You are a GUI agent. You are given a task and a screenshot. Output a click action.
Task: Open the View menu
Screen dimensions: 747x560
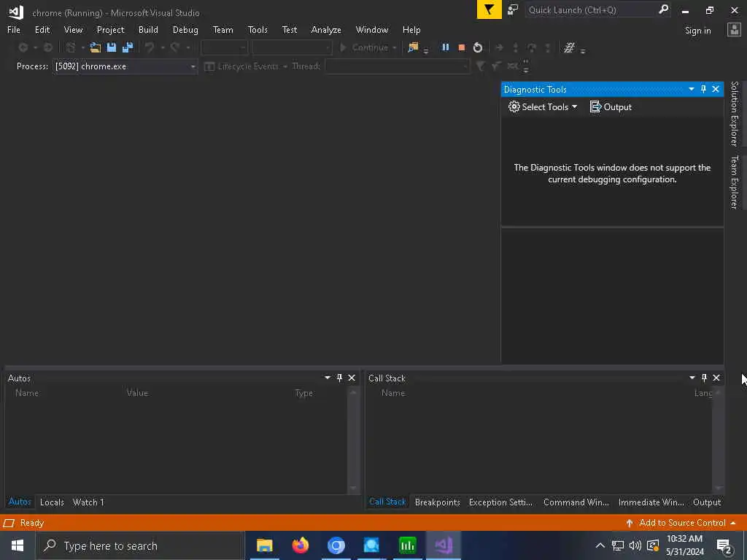(x=74, y=29)
